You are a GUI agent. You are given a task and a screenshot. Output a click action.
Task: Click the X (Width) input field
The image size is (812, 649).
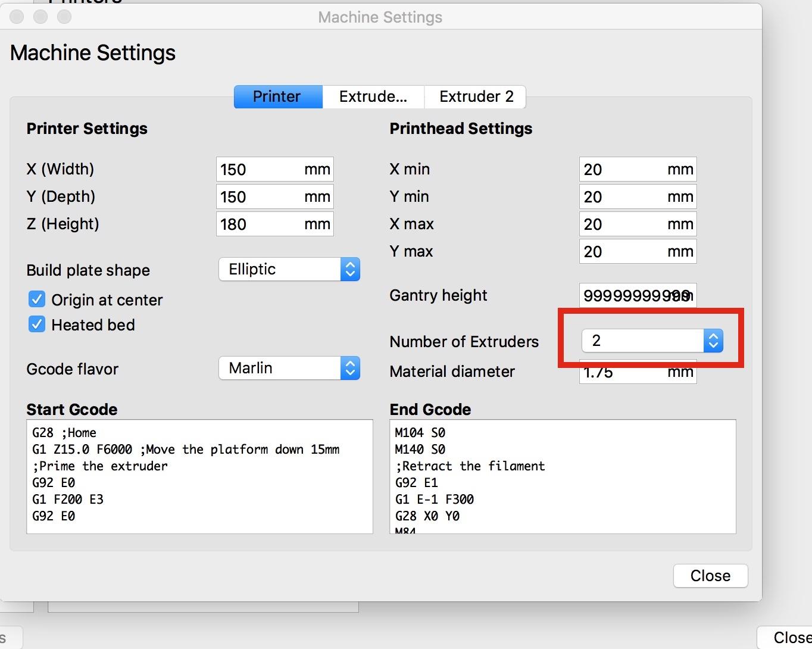274,169
